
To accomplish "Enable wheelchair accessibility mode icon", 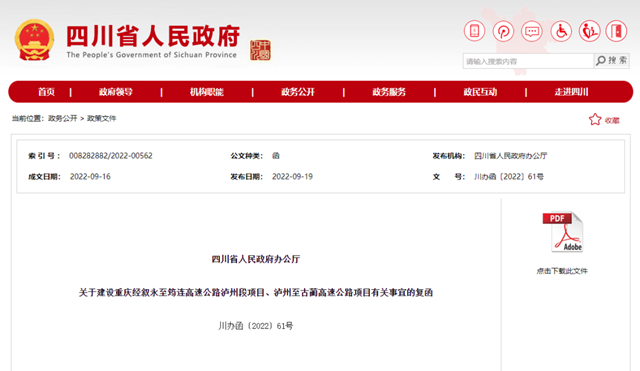I will coord(561,31).
